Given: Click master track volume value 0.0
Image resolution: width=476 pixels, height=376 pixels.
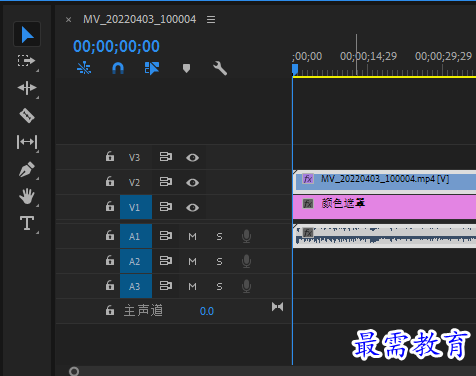Looking at the screenshot, I should [x=207, y=311].
